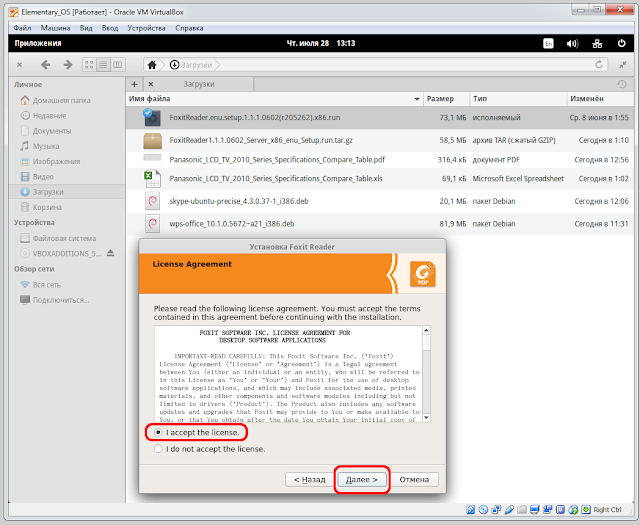Click VirtualBox optical disk status icon
The height and width of the screenshot is (525, 640).
483,509
